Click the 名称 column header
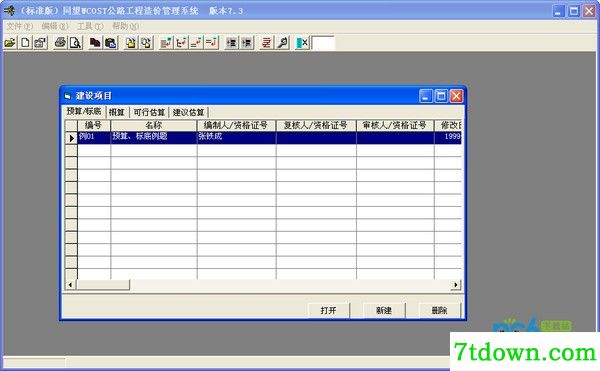The image size is (600, 371). 154,125
